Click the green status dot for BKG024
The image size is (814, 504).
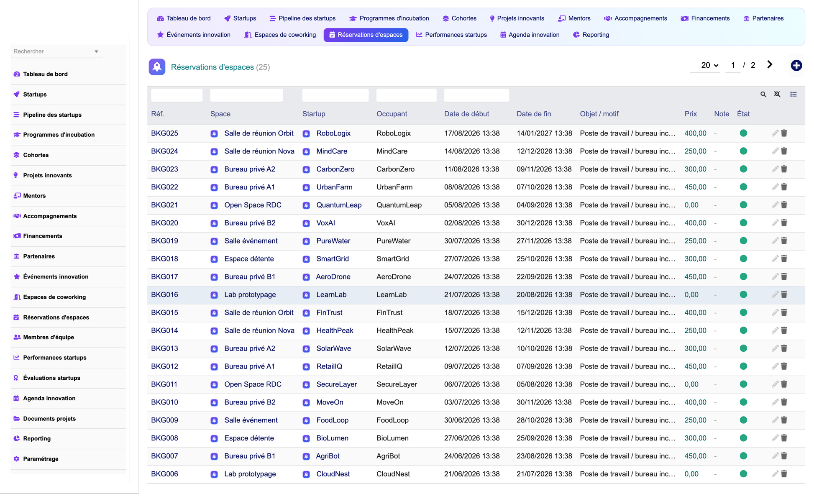pyautogui.click(x=743, y=151)
